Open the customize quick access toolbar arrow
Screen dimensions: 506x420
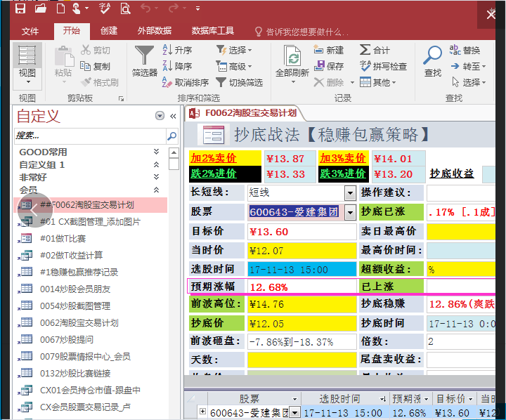click(x=197, y=8)
